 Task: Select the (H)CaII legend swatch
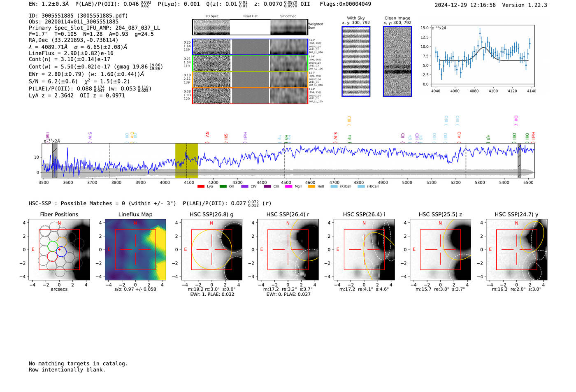click(x=361, y=186)
